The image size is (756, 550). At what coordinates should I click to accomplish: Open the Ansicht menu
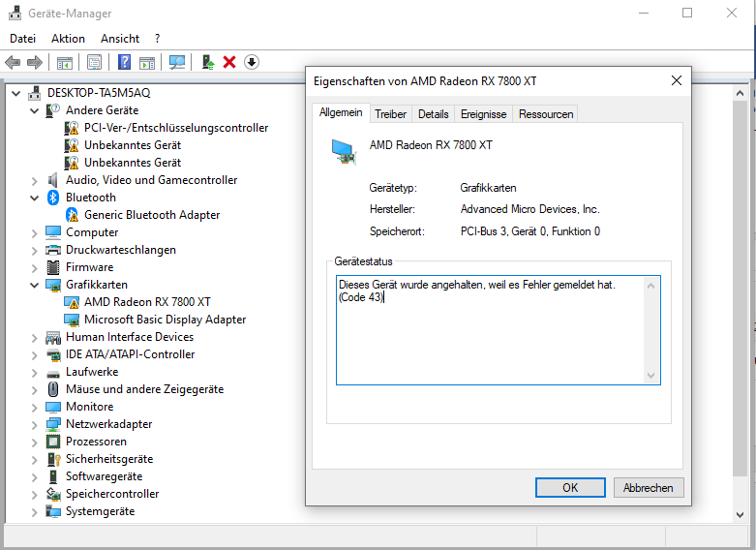pyautogui.click(x=120, y=39)
